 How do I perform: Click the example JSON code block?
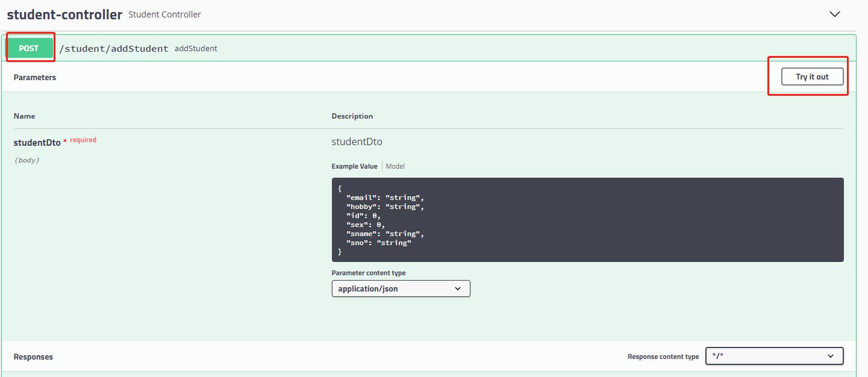pos(587,220)
